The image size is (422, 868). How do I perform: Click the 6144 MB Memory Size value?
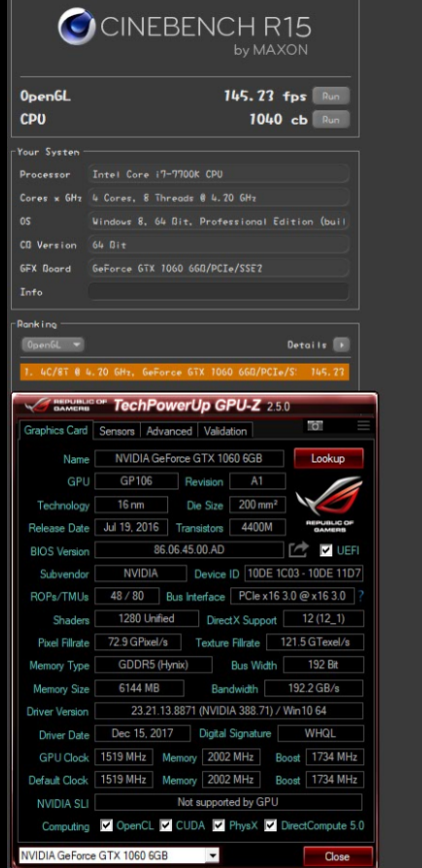[x=139, y=688]
